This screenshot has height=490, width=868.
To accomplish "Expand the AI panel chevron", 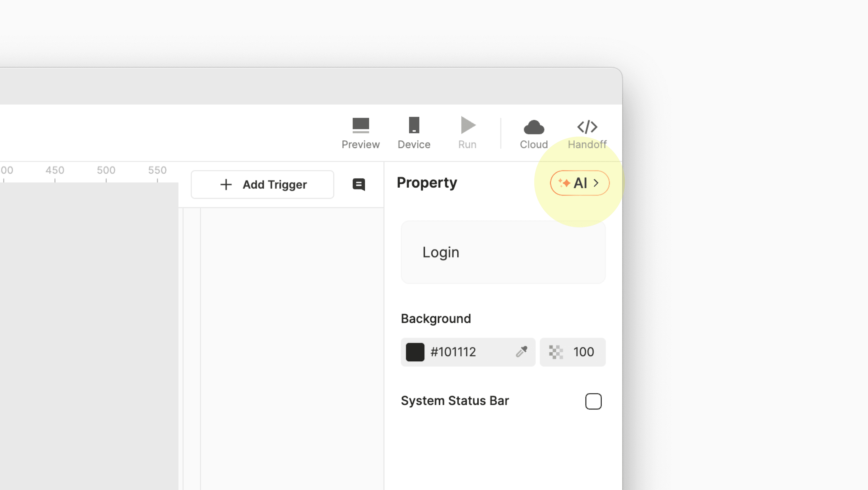I will click(596, 183).
